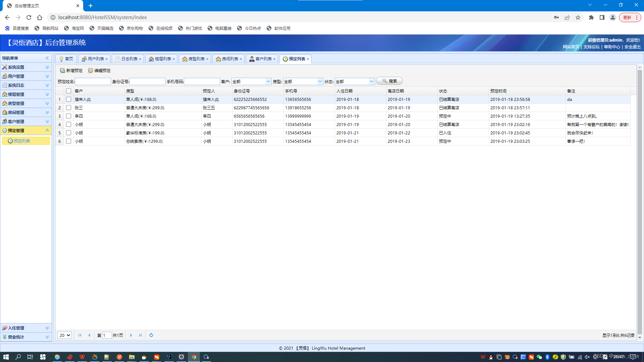The height and width of the screenshot is (362, 644).
Task: Check the row 1 checkbox for 猿来入此
Action: click(68, 99)
